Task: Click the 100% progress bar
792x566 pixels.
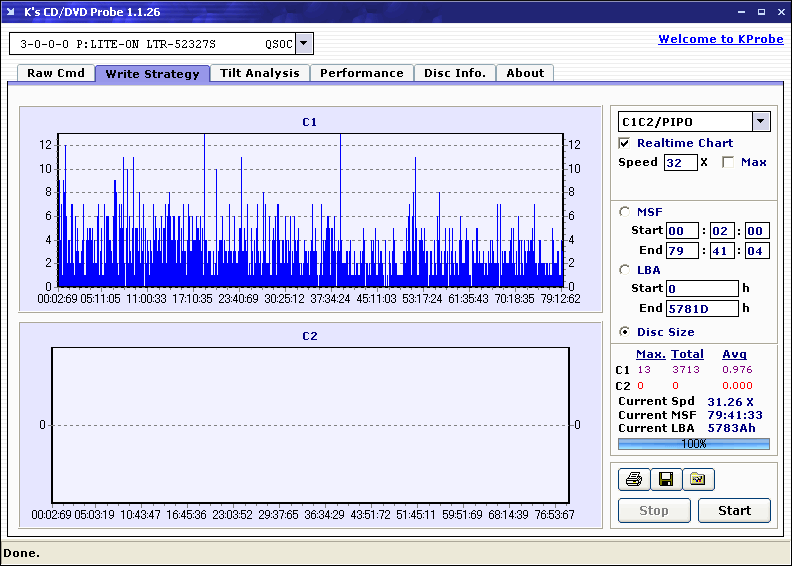Action: (x=693, y=443)
